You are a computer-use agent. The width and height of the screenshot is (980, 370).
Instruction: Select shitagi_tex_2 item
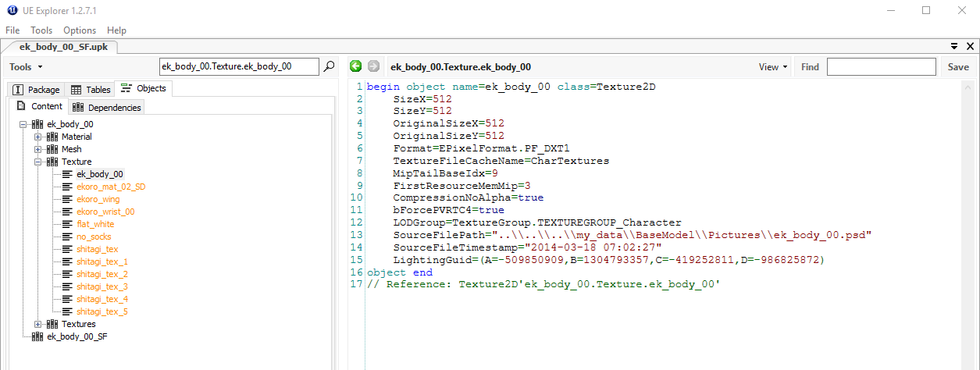pyautogui.click(x=102, y=274)
